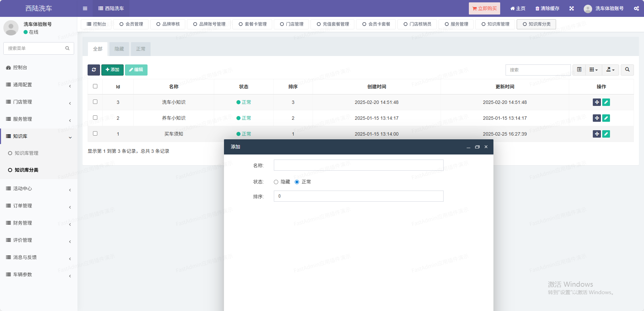
Task: Open the settings gears icon top right
Action: (636, 8)
